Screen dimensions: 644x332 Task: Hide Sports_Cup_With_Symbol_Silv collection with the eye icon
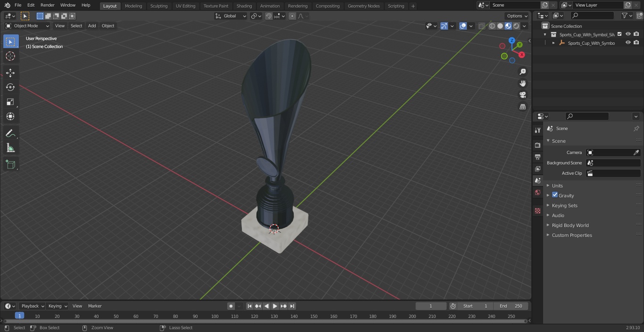pyautogui.click(x=628, y=34)
